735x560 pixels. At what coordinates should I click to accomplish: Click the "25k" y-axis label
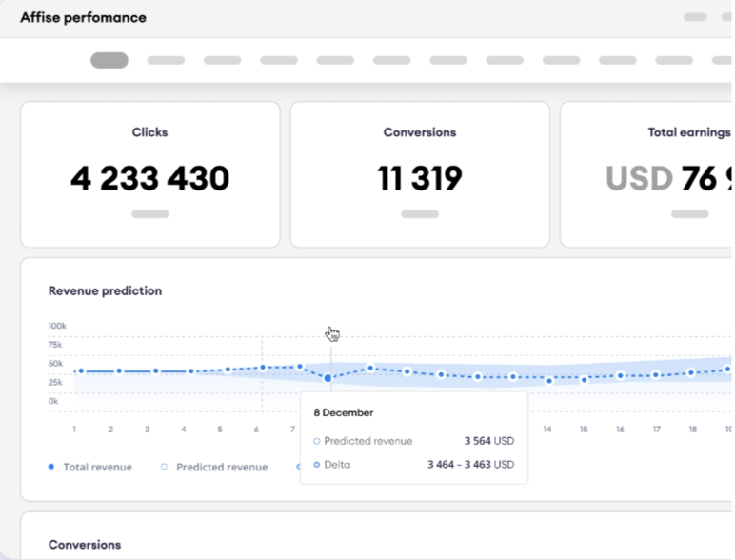tap(55, 382)
